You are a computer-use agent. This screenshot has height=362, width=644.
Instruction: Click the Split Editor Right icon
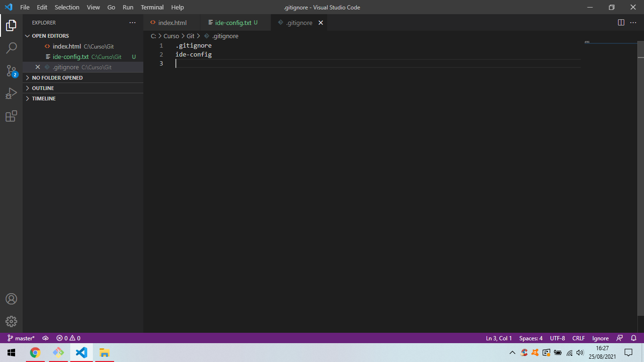[x=621, y=23]
